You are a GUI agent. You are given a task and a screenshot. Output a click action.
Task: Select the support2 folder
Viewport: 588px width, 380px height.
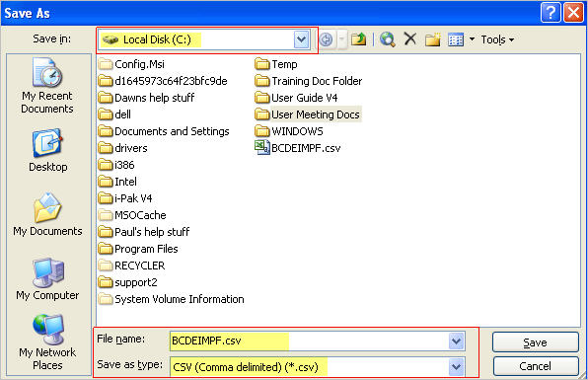[x=128, y=282]
